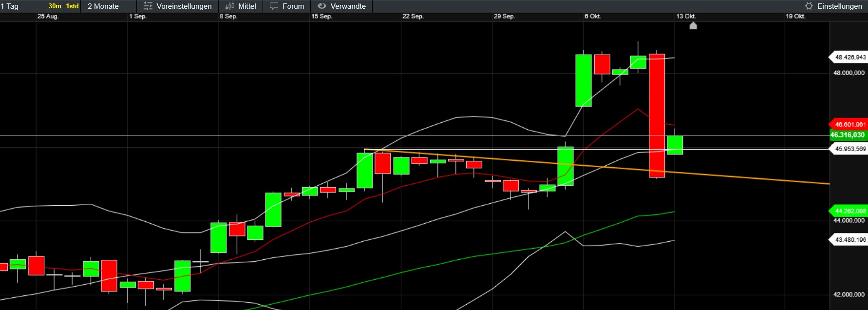This screenshot has width=868, height=310.
Task: Select the 48.426,943 upper band price label
Action: (x=848, y=57)
